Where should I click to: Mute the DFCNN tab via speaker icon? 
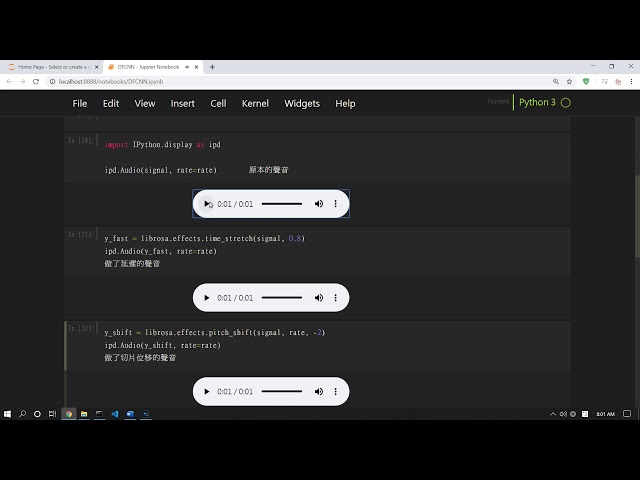(x=187, y=67)
